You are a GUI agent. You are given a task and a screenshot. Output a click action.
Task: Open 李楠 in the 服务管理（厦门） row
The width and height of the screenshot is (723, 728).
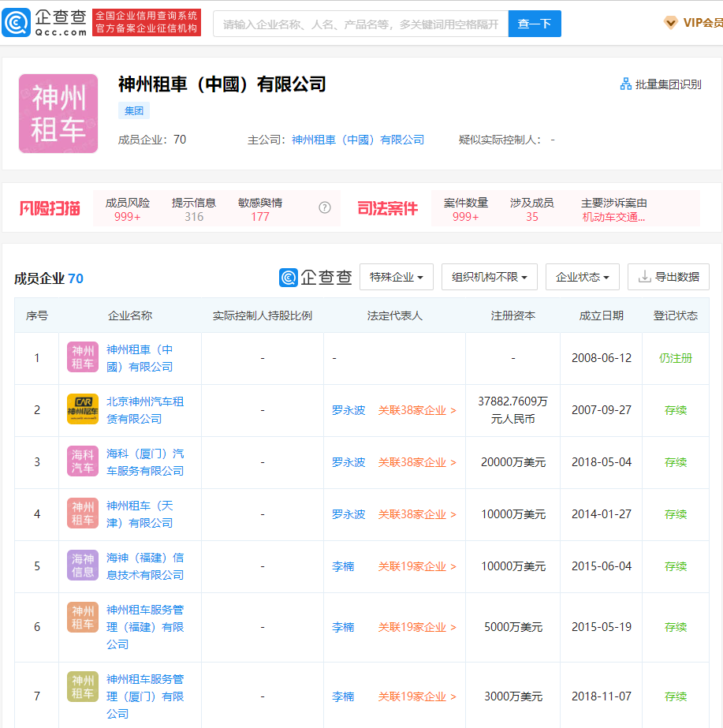tap(343, 696)
